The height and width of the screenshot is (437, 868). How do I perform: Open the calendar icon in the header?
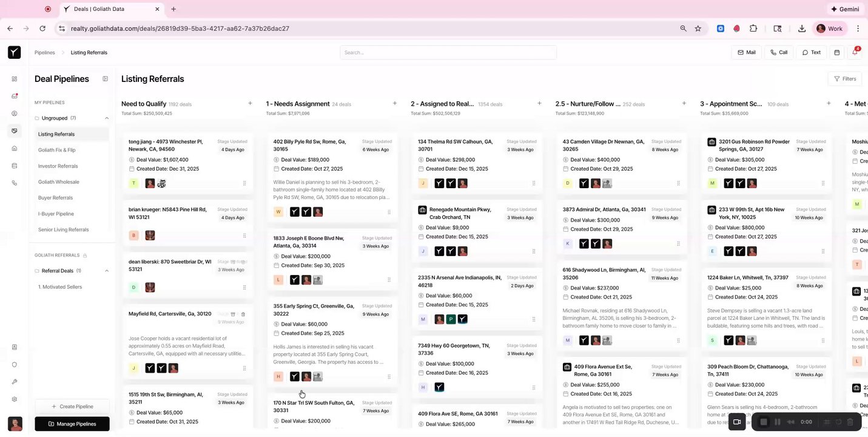coord(837,53)
